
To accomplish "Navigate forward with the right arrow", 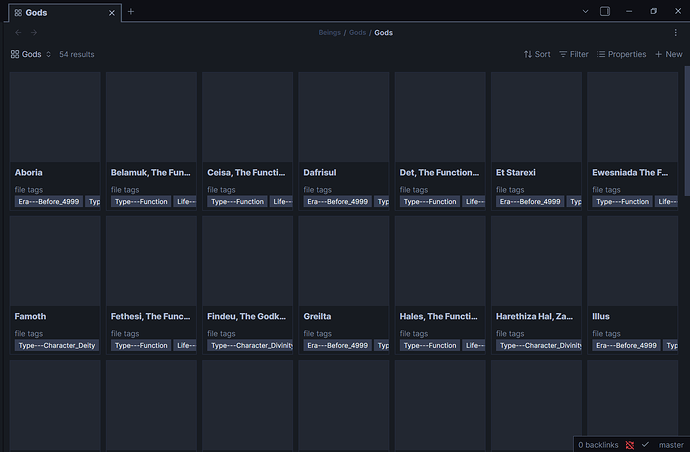I will [x=34, y=33].
